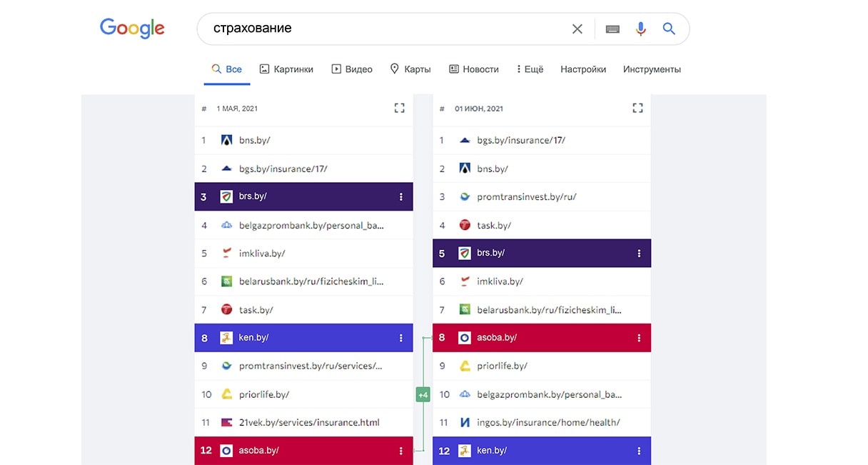Screen dimensions: 868x465
Task: Open Настройки search settings
Action: (x=583, y=69)
